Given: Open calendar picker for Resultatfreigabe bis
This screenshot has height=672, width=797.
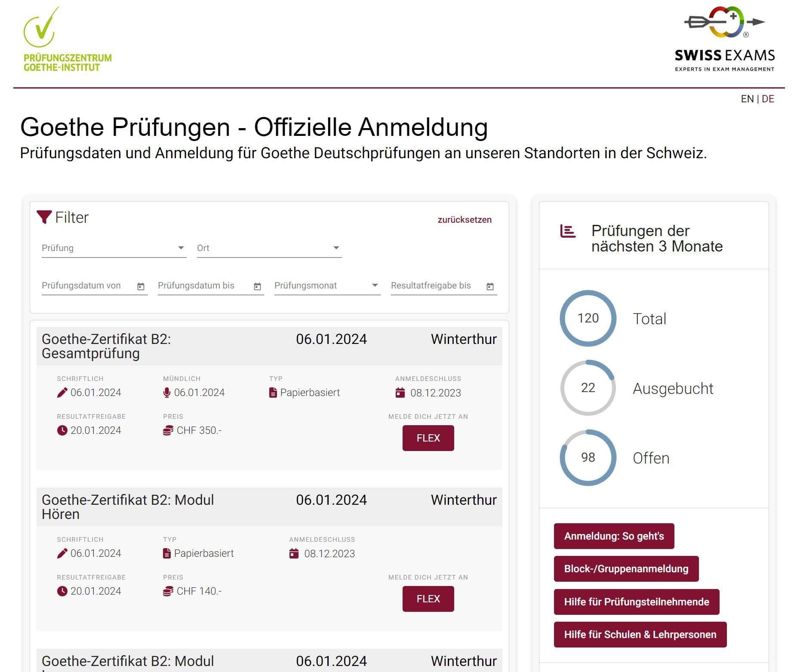Looking at the screenshot, I should tap(490, 286).
